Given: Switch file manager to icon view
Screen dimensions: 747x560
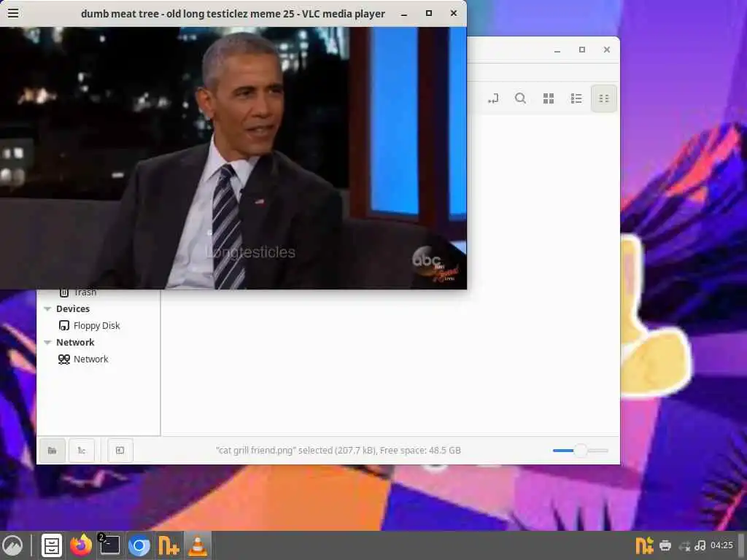Looking at the screenshot, I should (x=549, y=98).
